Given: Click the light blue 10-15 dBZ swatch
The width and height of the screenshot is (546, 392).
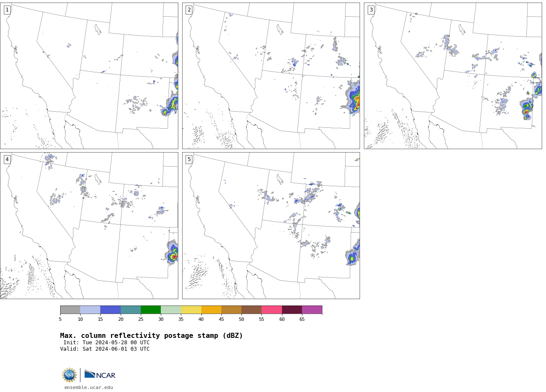Looking at the screenshot, I should tap(90, 310).
